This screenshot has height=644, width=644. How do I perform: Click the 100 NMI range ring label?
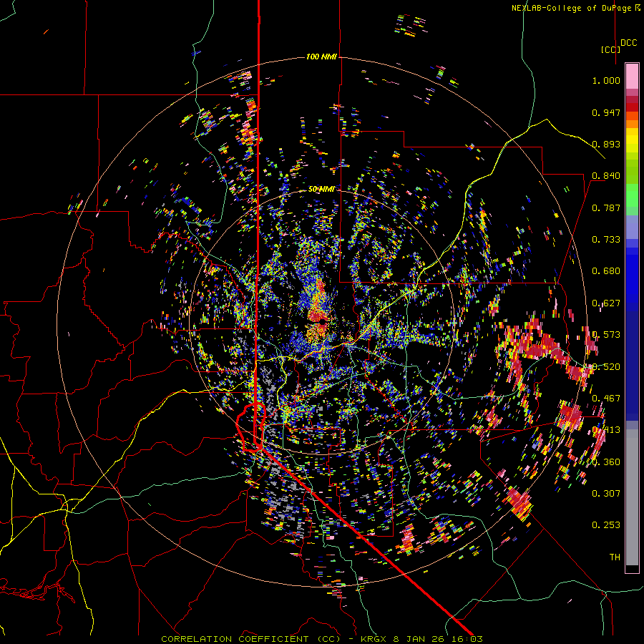(321, 57)
